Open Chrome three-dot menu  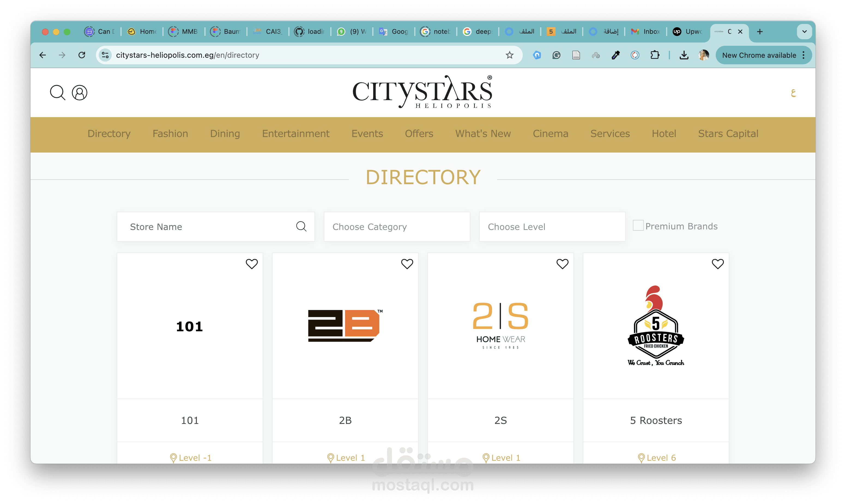point(803,55)
